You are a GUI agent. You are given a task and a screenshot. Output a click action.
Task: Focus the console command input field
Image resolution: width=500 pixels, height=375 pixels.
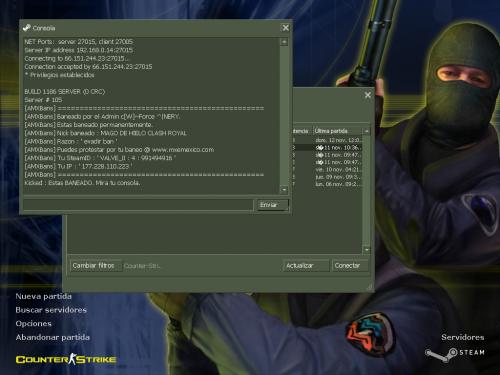click(x=138, y=205)
